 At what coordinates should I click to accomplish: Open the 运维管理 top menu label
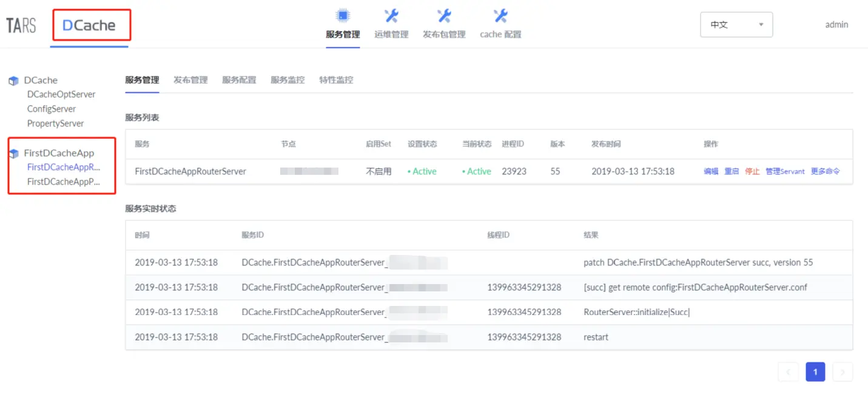[x=391, y=35]
